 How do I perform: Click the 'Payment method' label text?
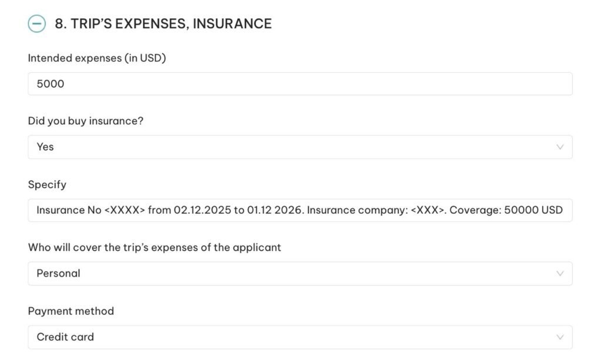point(71,311)
